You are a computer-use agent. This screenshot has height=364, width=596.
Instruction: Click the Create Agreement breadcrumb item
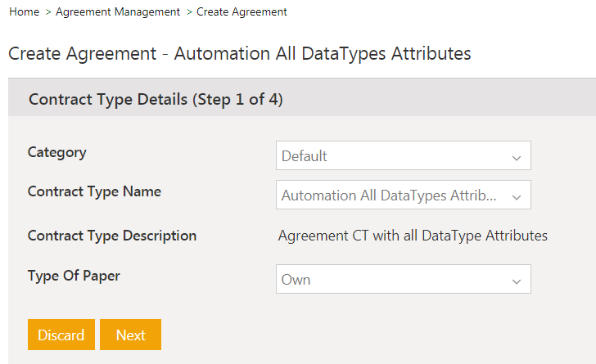coord(242,12)
